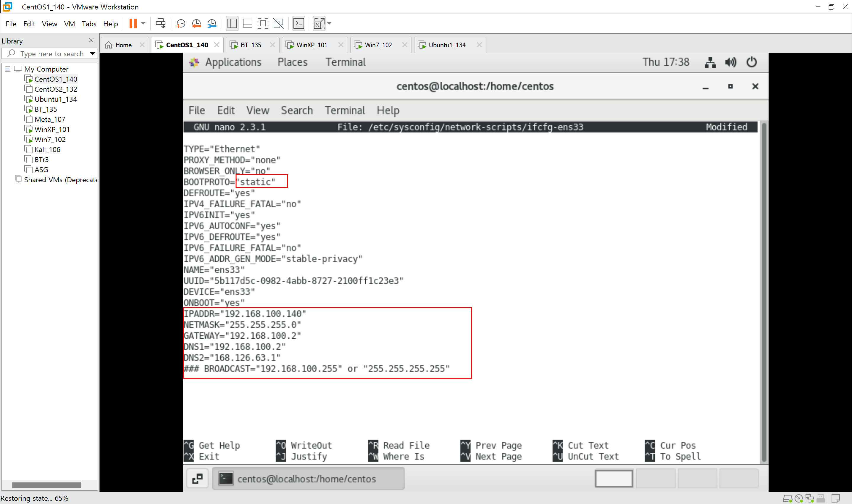
Task: Toggle Unity mode toolbar icon
Action: pos(278,23)
